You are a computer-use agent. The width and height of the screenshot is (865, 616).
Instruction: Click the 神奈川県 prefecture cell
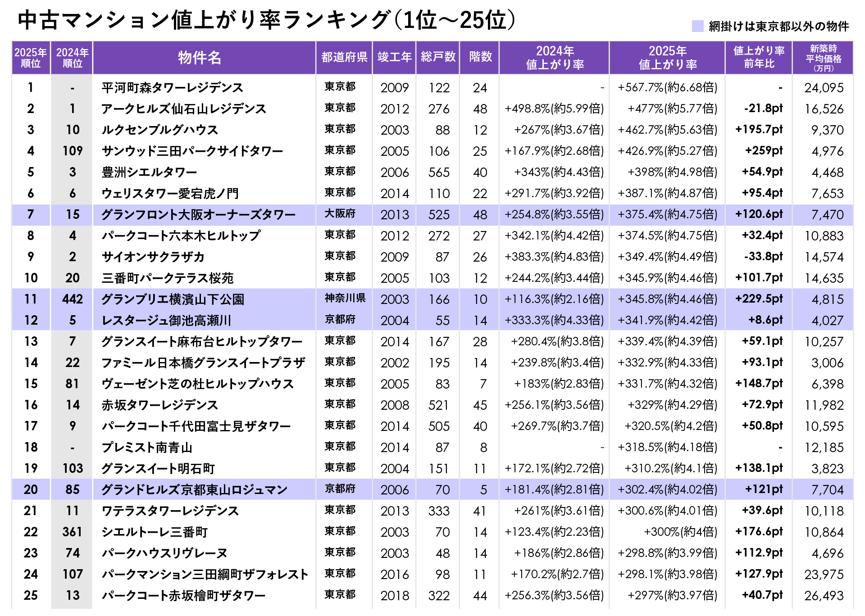coord(345,299)
